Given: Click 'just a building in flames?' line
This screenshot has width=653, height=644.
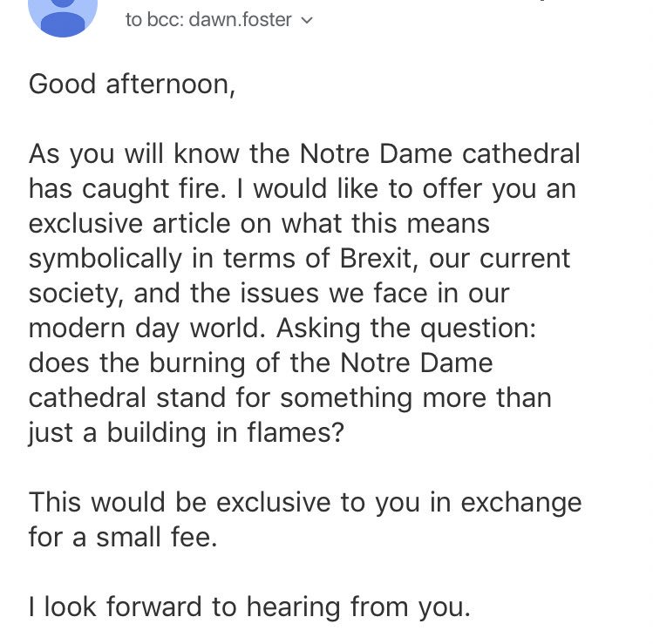Looking at the screenshot, I should coord(185,433).
